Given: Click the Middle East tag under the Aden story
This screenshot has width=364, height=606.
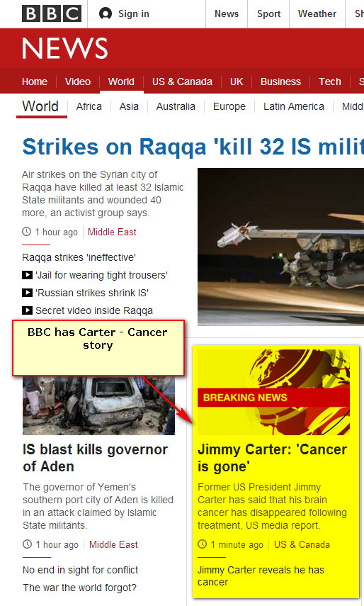Looking at the screenshot, I should (x=113, y=544).
